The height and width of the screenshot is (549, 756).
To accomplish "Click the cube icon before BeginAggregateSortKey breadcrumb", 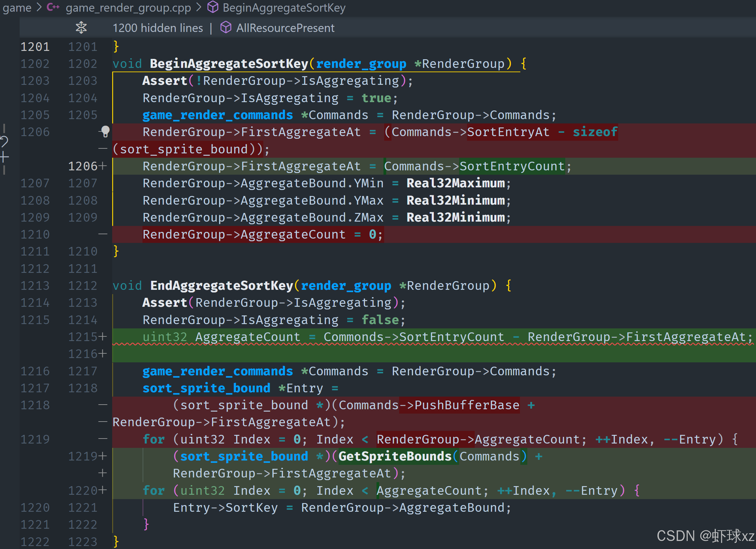I will tap(213, 7).
